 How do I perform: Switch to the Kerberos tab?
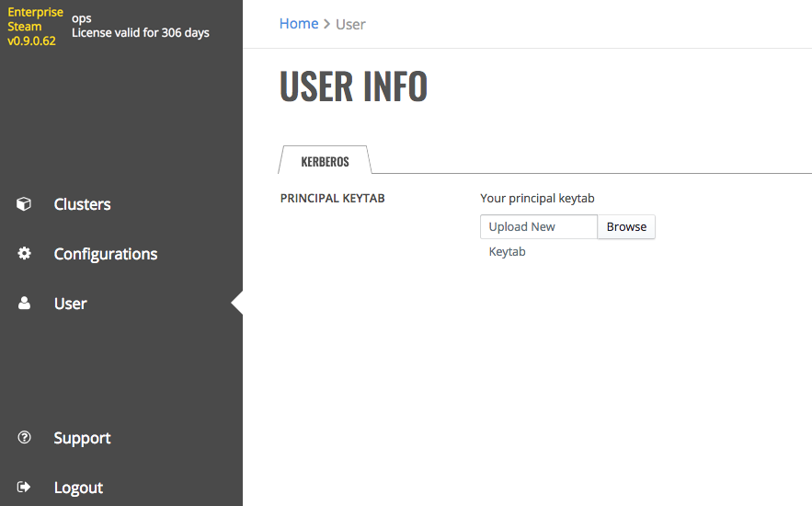point(325,161)
